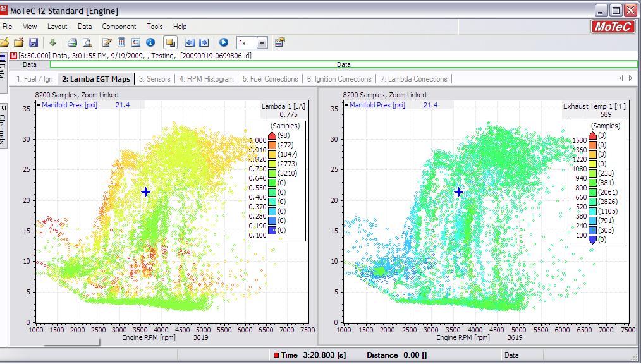This screenshot has height=364, width=641.
Task: Click the Exhaust Temp swatch with 1105 samples
Action: tap(592, 211)
